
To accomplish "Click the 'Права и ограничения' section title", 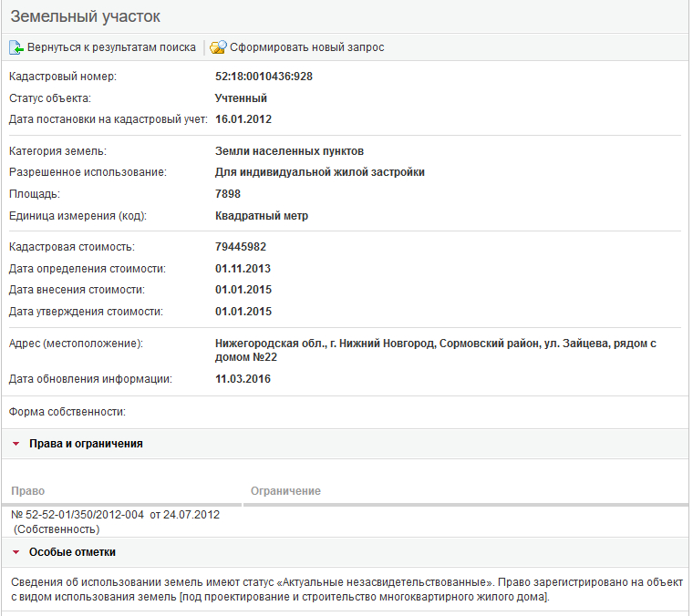I will tap(86, 444).
